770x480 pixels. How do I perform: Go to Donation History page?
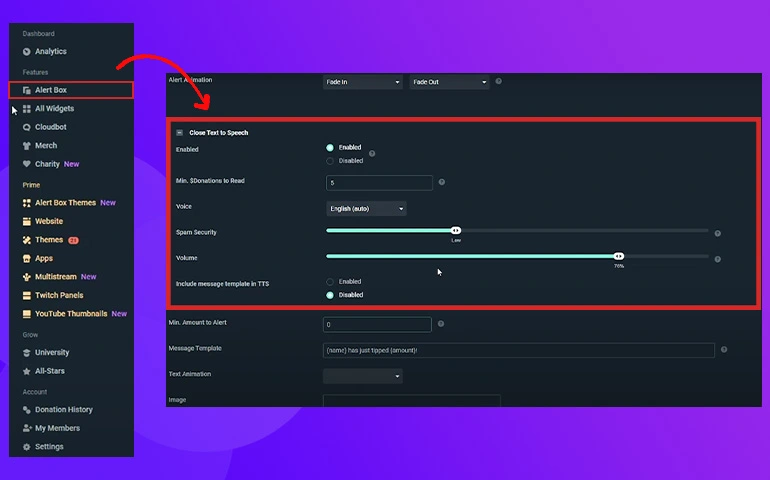tap(63, 410)
